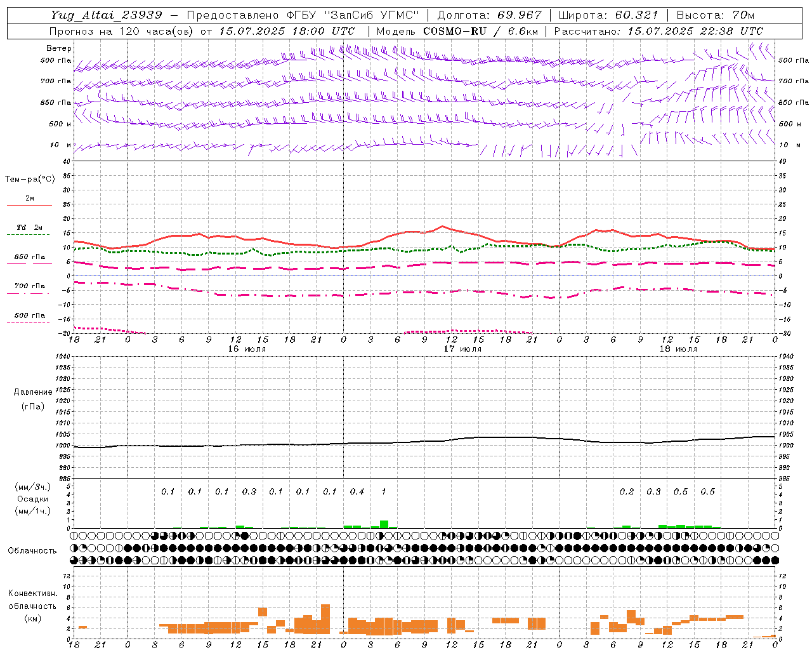Click the 'Давление' pressure panel label
Viewport: 812px width, 650px height.
pos(33,392)
